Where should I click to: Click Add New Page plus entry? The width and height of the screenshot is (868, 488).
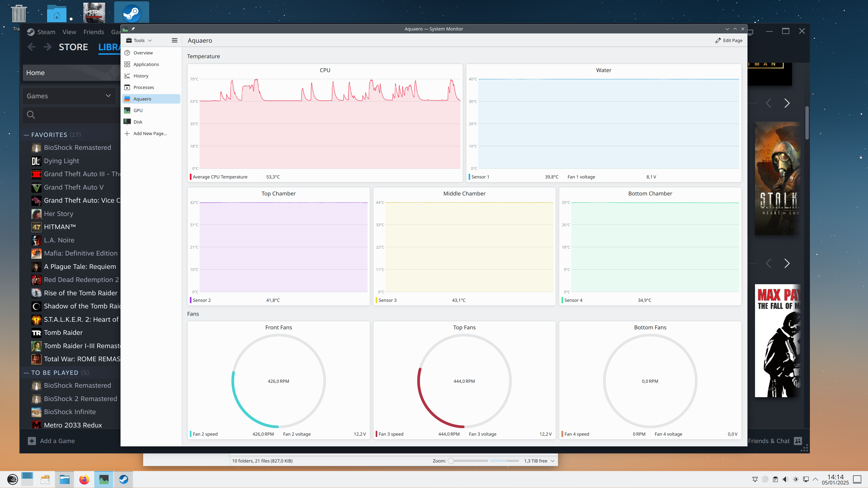point(150,133)
